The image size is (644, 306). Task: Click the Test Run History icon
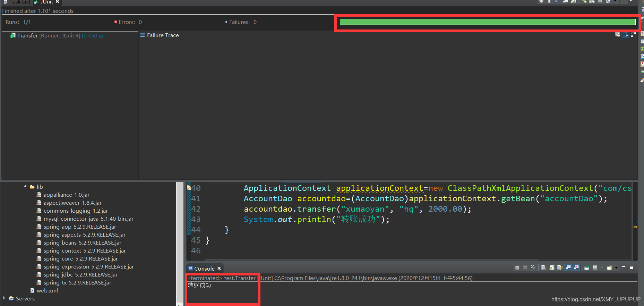(x=608, y=1)
